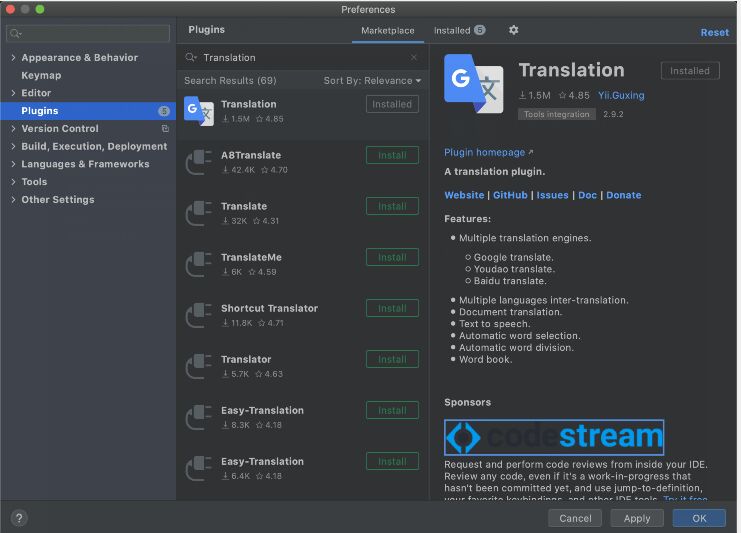The width and height of the screenshot is (741, 533).
Task: Install the Easy-Translation plugin with 6.4K downloads
Action: (x=392, y=461)
